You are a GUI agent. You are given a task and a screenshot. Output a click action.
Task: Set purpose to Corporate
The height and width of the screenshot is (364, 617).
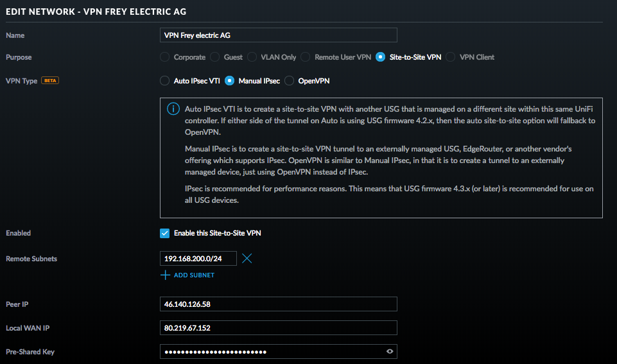coord(164,57)
